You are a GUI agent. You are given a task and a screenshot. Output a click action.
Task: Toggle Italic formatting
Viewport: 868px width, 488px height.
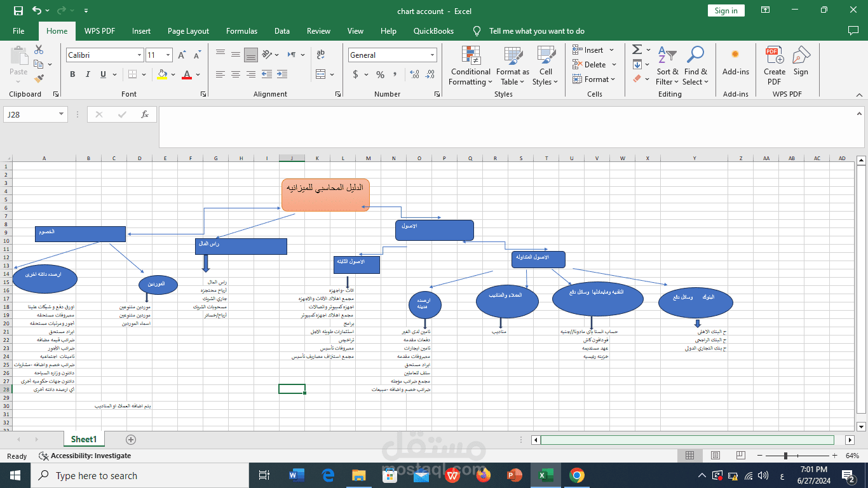[88, 74]
